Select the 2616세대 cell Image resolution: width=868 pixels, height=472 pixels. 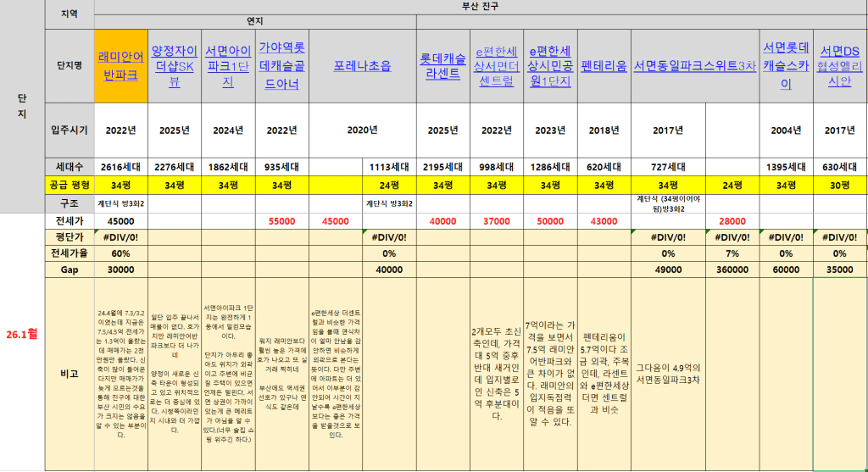[x=120, y=167]
